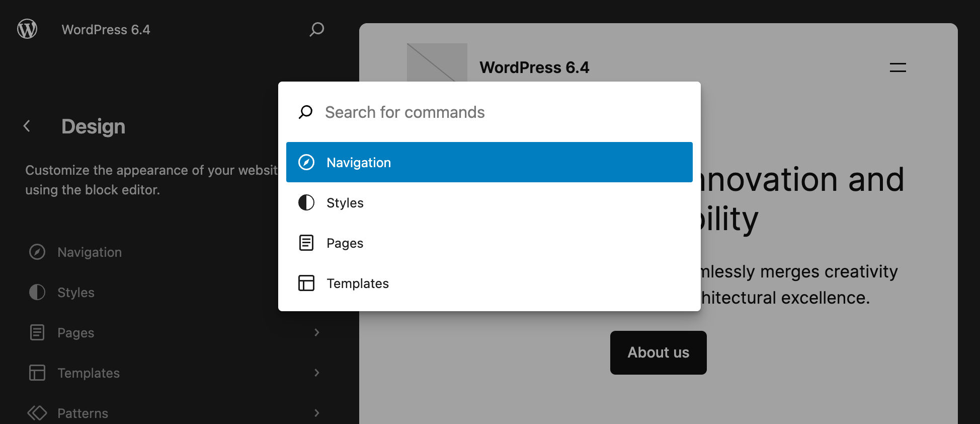Click the WordPress 6.4 title in the sidebar
This screenshot has height=424, width=980.
(x=106, y=30)
